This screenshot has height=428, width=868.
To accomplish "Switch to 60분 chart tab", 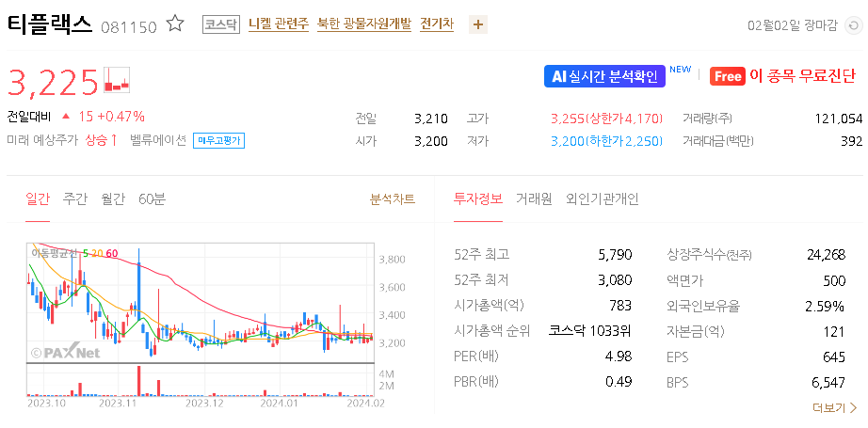I will click(153, 199).
